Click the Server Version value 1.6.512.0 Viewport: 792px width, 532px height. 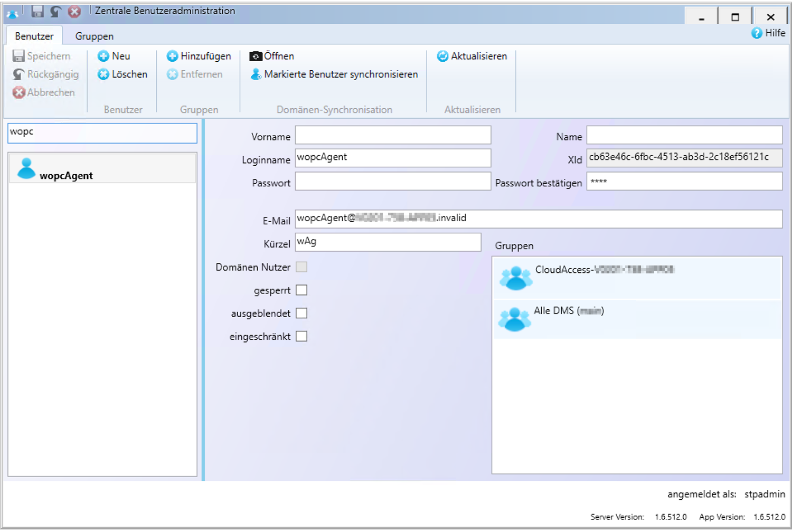tap(671, 517)
